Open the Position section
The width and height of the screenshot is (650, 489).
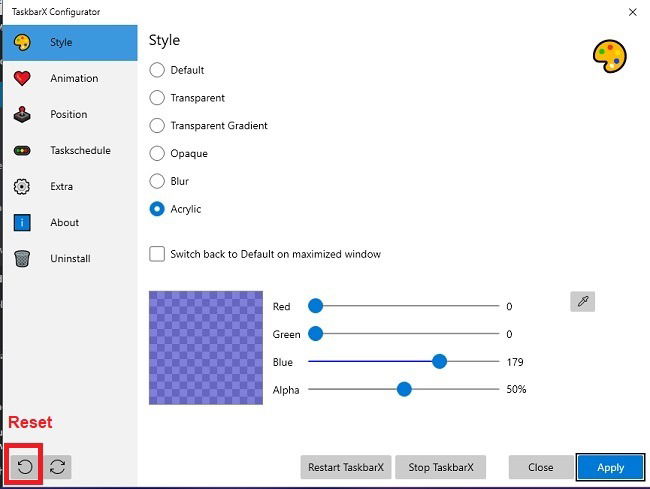tap(70, 114)
